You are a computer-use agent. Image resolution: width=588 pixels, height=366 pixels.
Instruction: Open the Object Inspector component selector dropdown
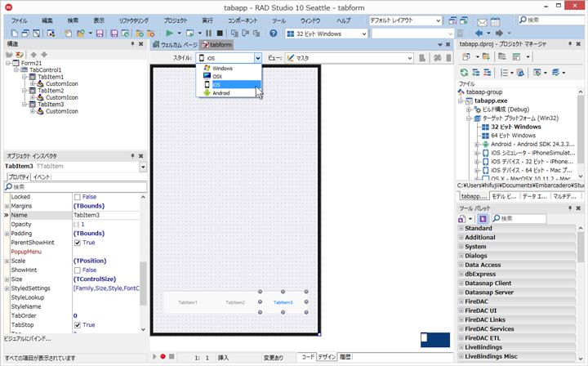pyautogui.click(x=143, y=167)
